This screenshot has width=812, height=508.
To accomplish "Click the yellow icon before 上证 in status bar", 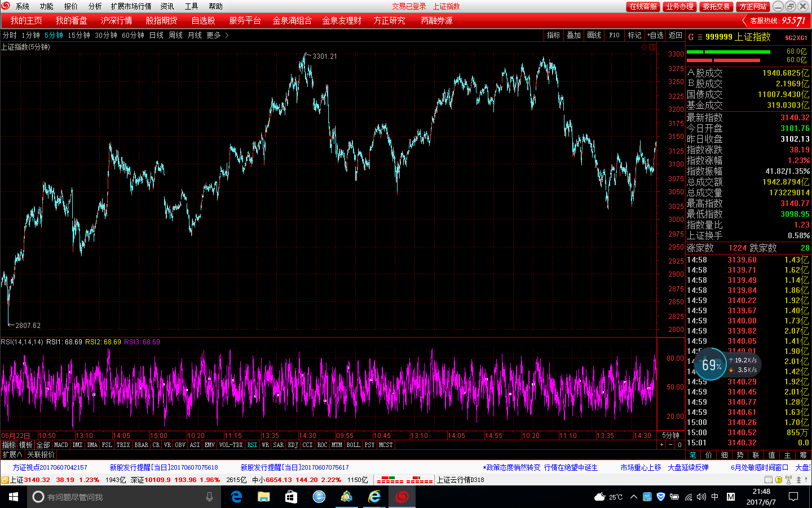I will (5, 480).
